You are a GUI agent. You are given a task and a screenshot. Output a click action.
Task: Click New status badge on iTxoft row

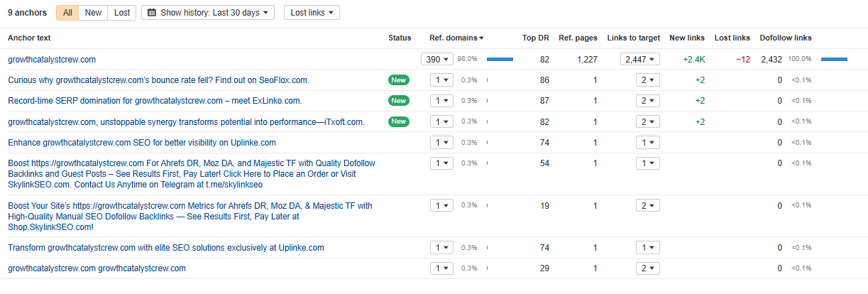(399, 121)
